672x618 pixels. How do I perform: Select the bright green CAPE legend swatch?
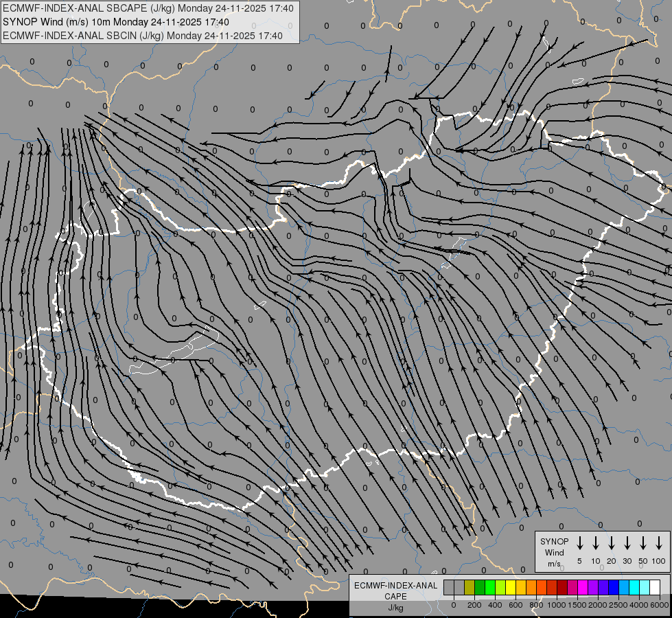[490, 587]
